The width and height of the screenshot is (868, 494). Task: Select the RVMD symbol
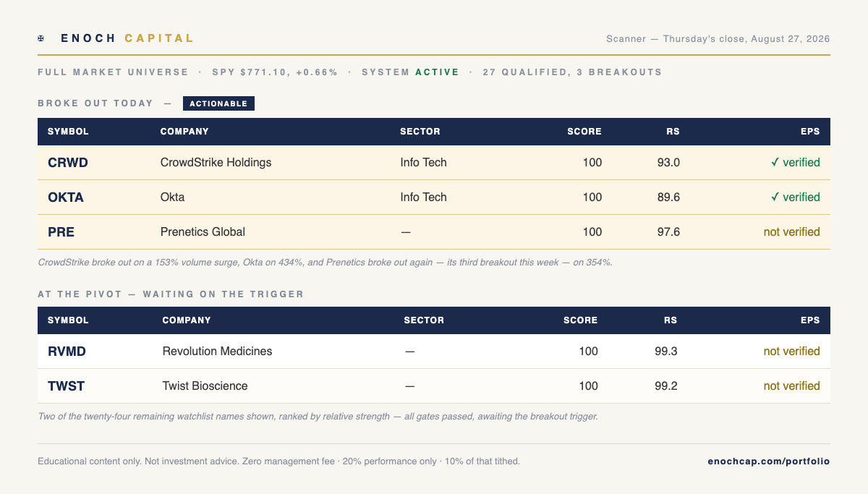67,352
